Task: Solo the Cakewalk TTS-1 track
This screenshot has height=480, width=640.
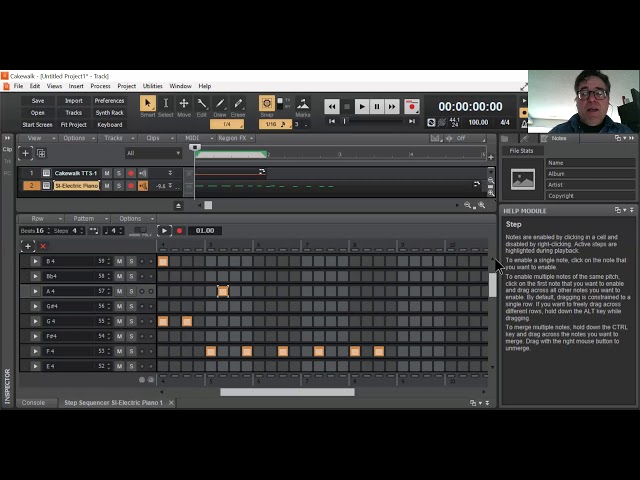Action: (119, 173)
